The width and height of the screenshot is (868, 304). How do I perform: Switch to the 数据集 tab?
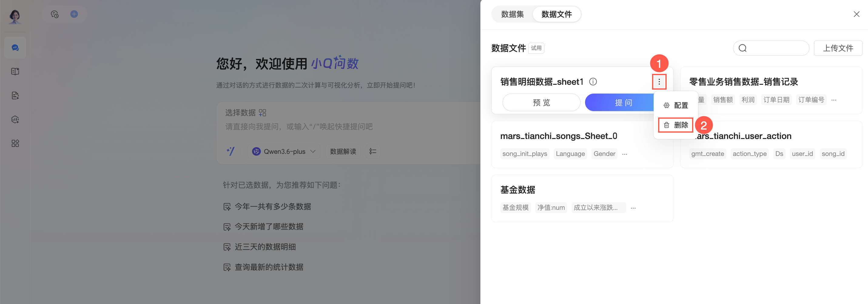coord(512,14)
